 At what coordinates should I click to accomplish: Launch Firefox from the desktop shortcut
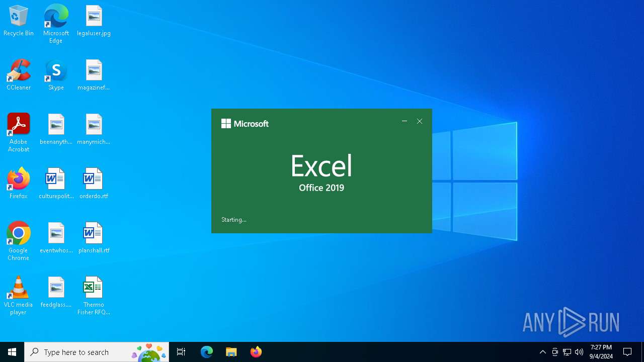point(19,184)
